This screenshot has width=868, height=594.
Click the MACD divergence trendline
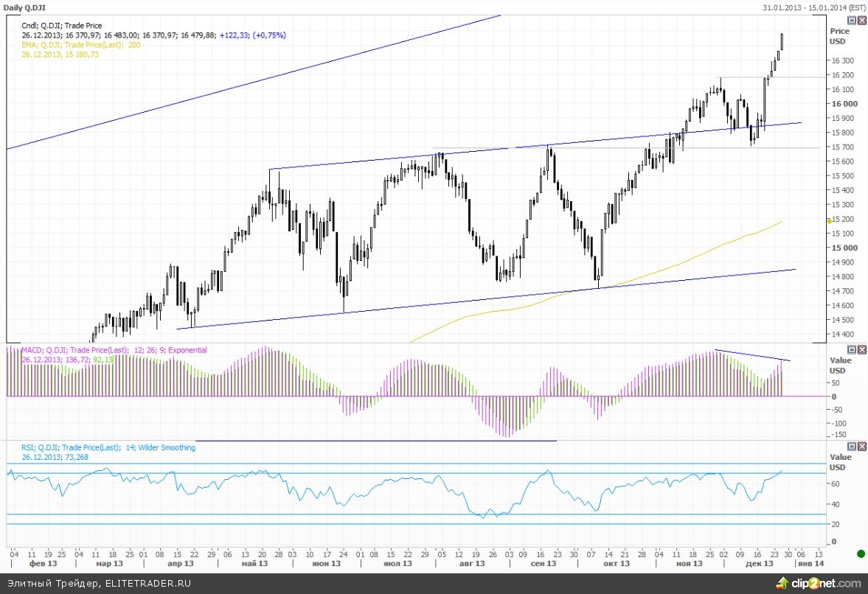coord(752,355)
